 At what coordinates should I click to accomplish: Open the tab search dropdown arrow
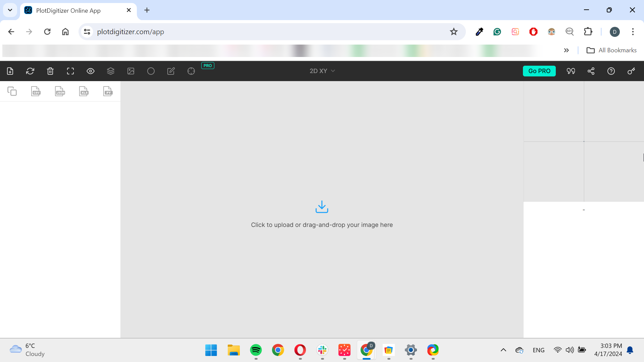click(10, 10)
